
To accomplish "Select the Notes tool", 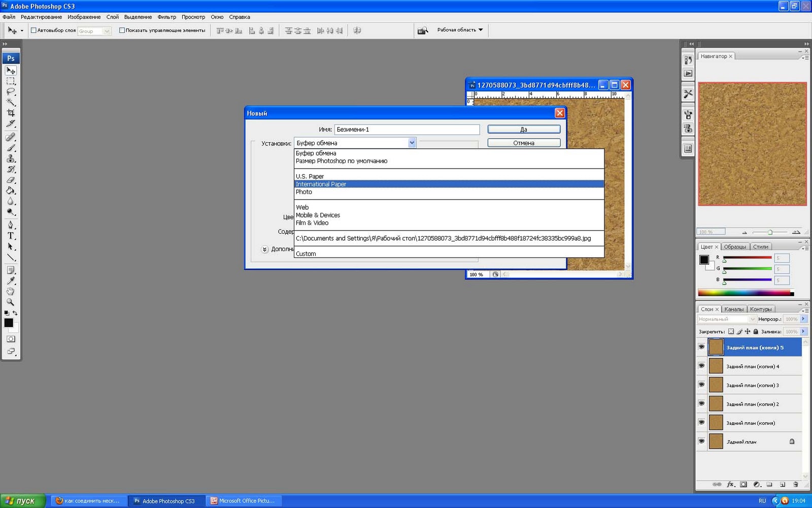I will click(x=11, y=270).
